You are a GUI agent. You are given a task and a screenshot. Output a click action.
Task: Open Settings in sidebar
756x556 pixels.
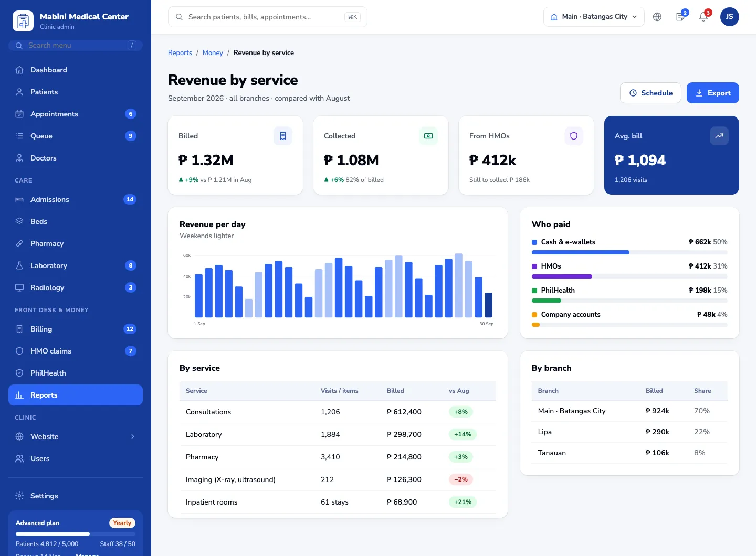(76, 496)
